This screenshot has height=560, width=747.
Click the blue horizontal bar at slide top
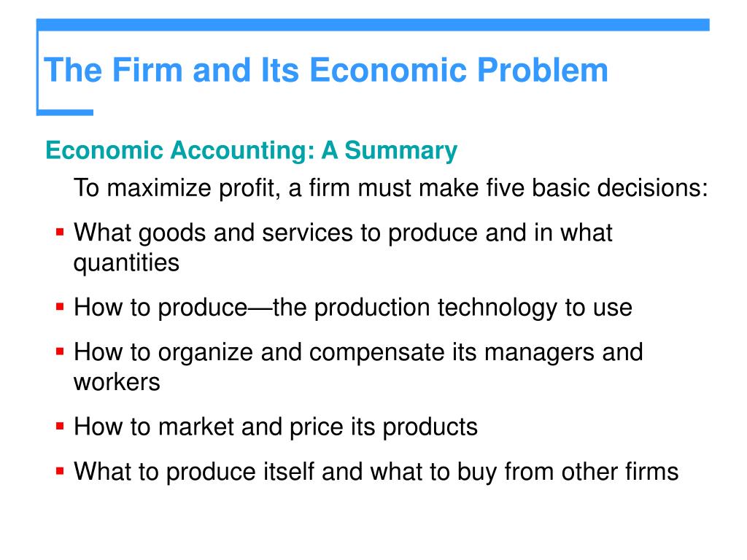pos(373,25)
